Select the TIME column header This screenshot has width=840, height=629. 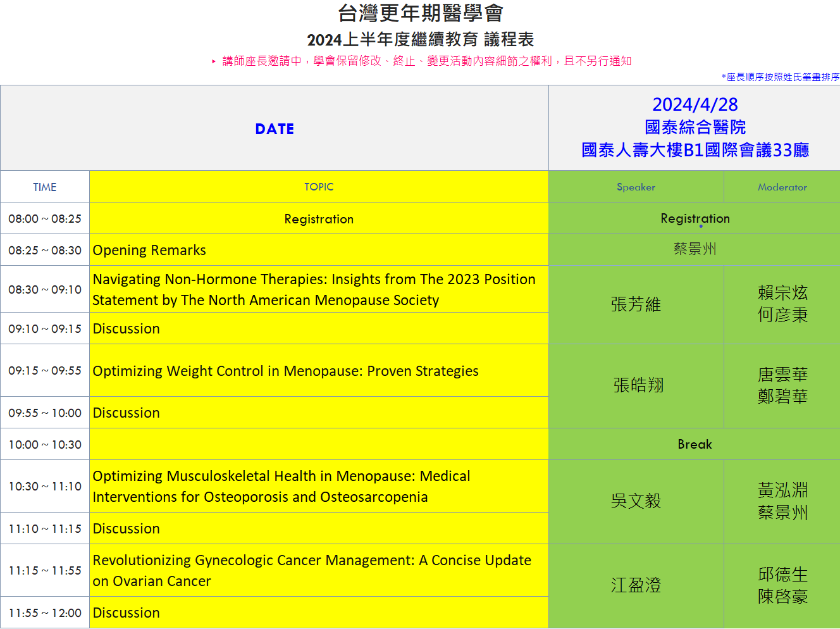pyautogui.click(x=45, y=187)
